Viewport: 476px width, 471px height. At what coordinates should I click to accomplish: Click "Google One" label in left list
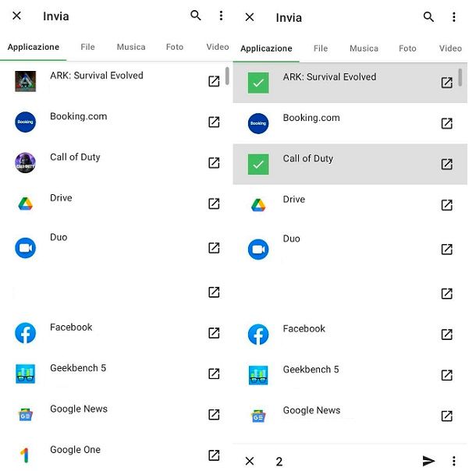tap(75, 449)
